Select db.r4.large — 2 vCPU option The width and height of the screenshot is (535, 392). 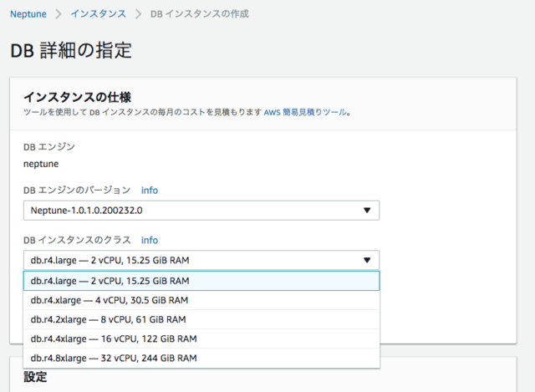201,281
